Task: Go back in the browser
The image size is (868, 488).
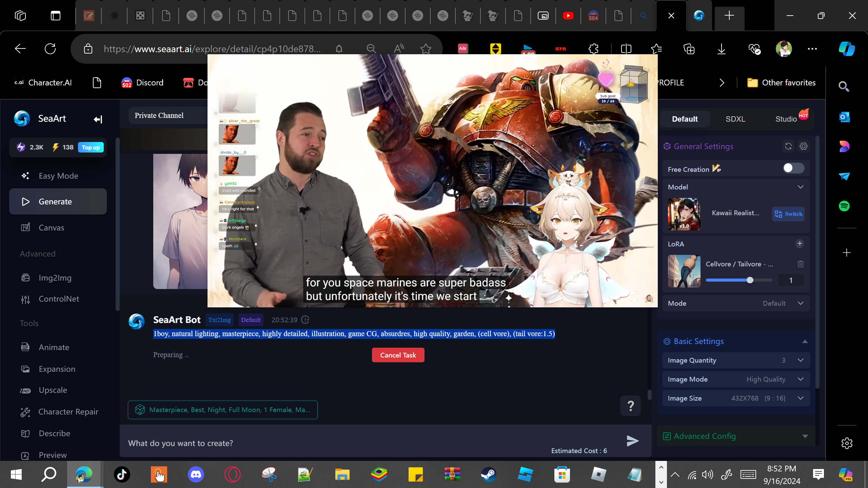Action: [20, 49]
